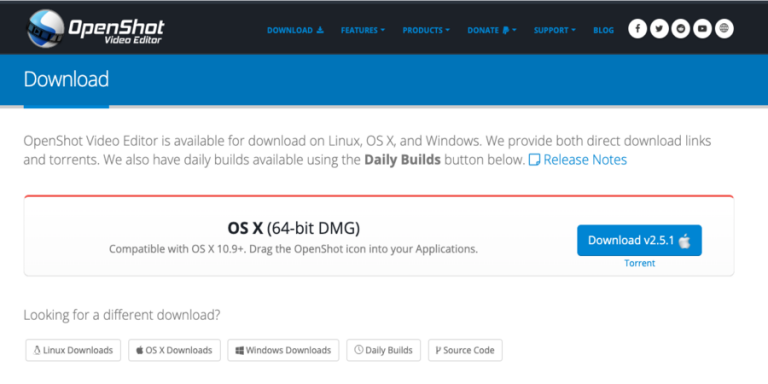Open the Release Notes link

point(585,160)
